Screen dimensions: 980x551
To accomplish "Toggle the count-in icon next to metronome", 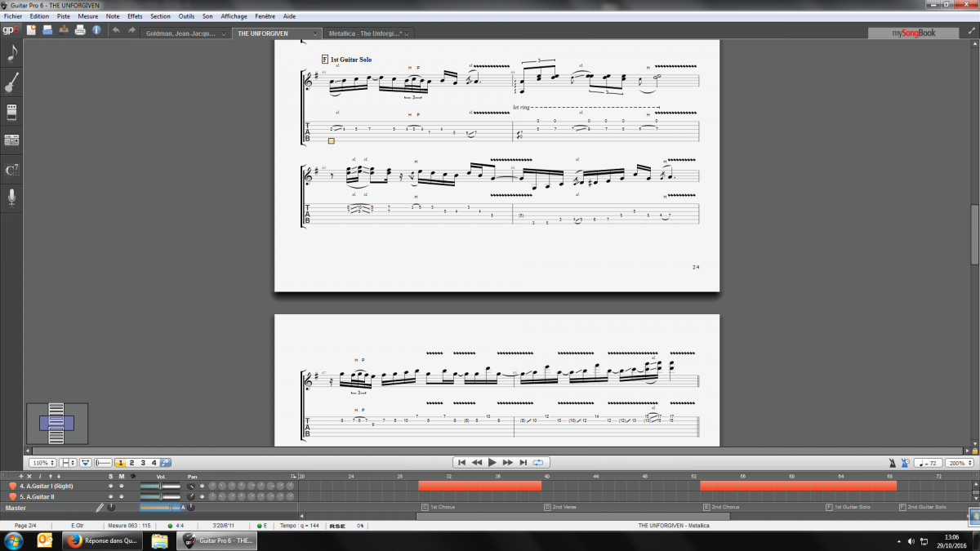I will (x=906, y=463).
